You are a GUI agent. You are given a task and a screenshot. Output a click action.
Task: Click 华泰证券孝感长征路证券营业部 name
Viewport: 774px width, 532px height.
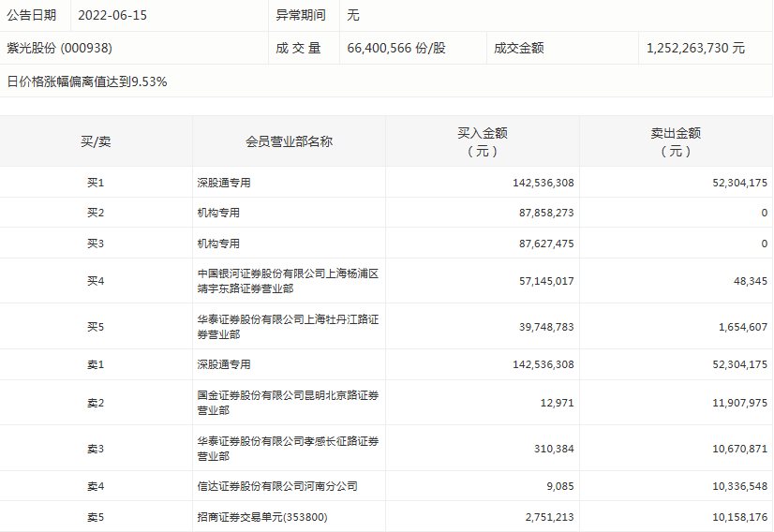(288, 449)
